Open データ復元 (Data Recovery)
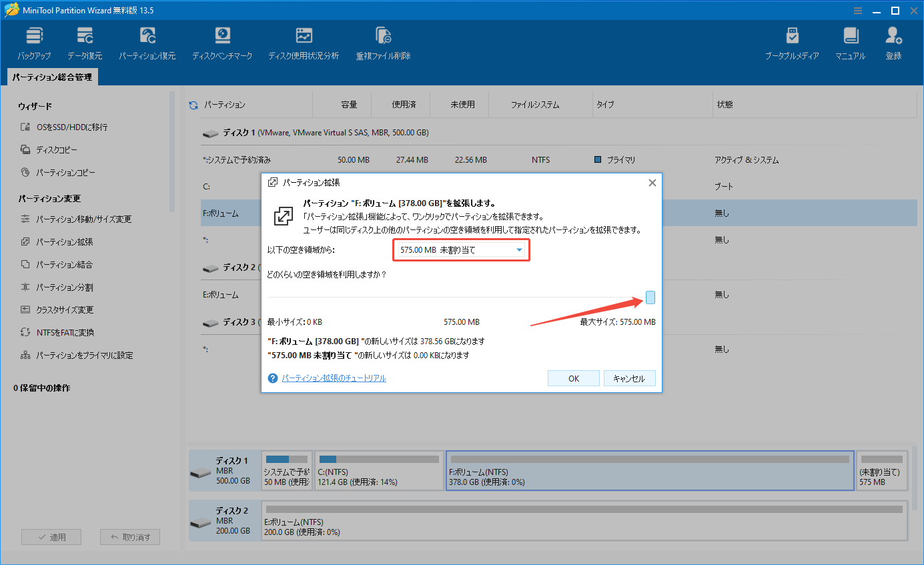The height and width of the screenshot is (565, 924). pos(85,41)
